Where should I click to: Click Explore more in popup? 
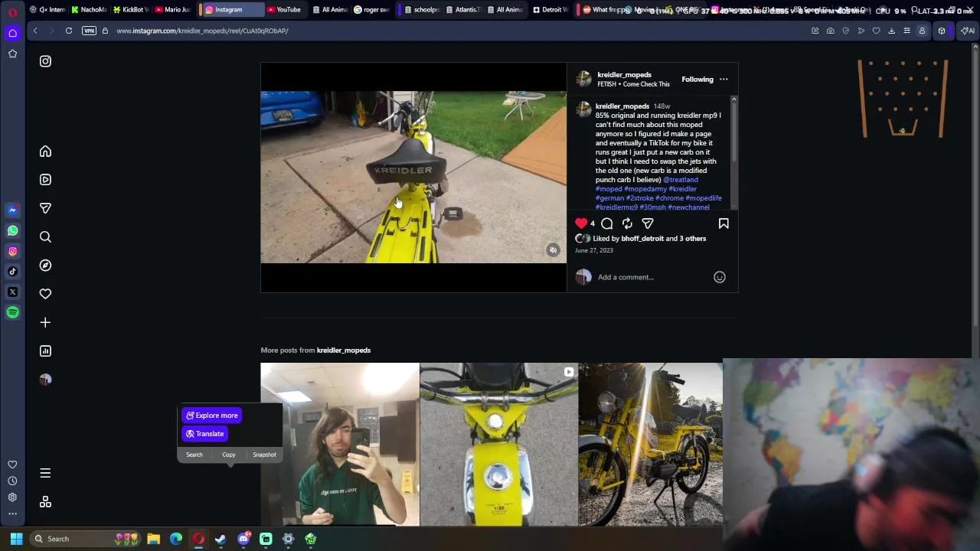[x=212, y=416]
